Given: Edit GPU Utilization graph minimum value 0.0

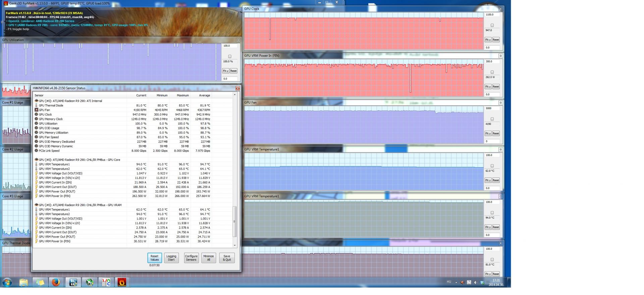Looking at the screenshot, I should [230, 79].
